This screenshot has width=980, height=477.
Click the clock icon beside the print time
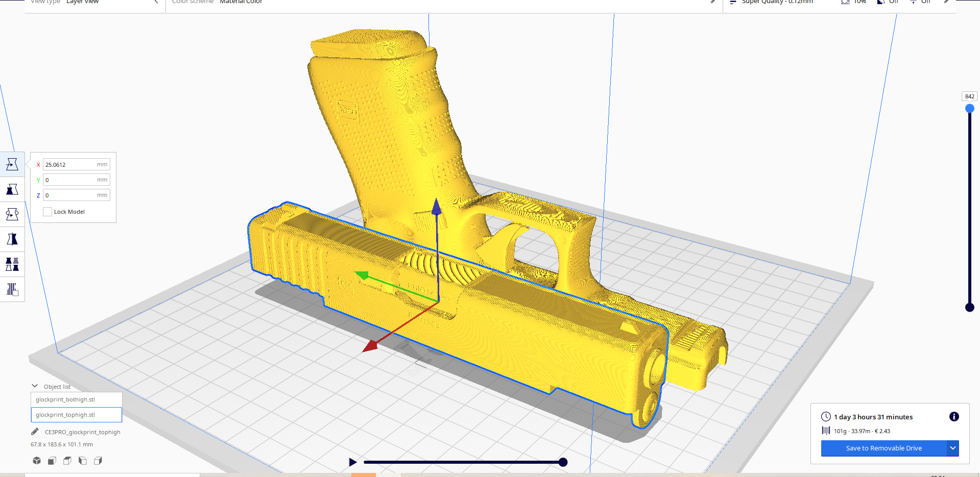click(x=826, y=416)
